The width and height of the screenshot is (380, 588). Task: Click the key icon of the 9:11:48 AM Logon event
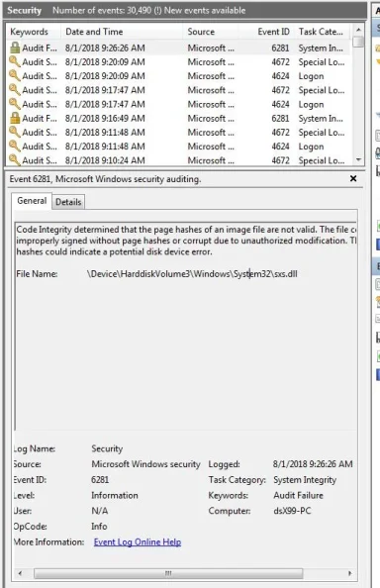15,147
